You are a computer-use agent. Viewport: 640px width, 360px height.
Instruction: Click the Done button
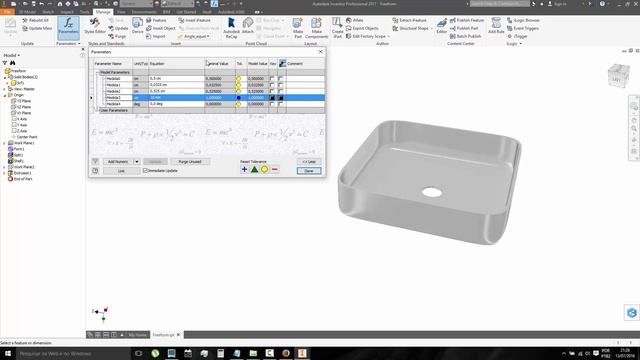pyautogui.click(x=309, y=171)
